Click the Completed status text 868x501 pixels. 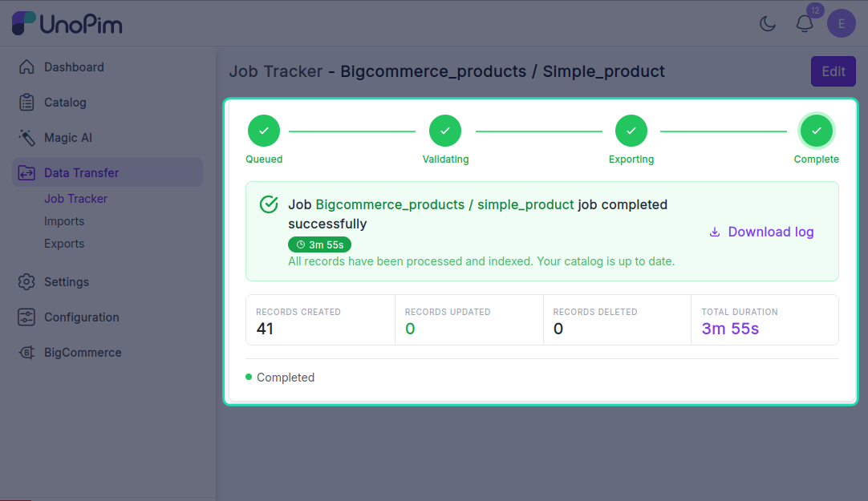[286, 378]
